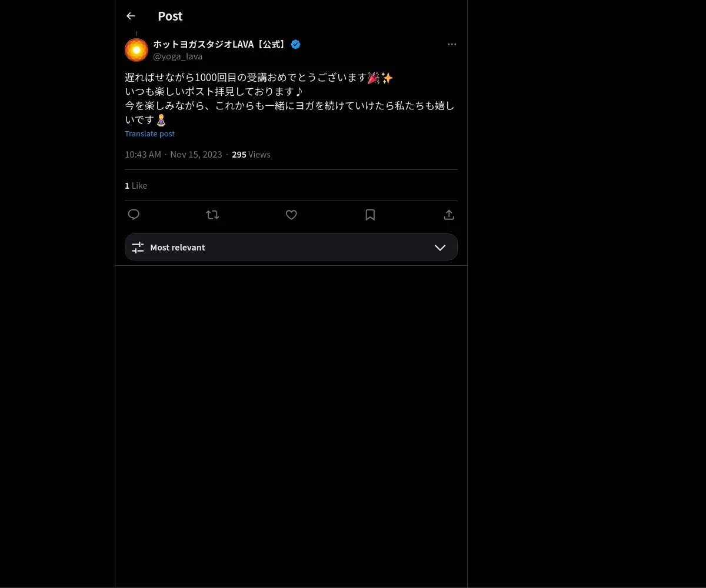The width and height of the screenshot is (706, 588).
Task: Open the @yoga_lava handle
Action: [x=178, y=56]
